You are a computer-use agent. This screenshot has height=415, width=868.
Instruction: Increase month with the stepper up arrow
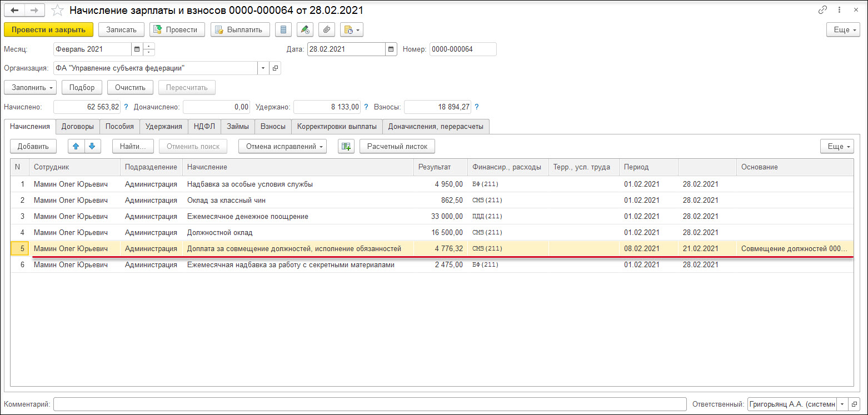(149, 46)
